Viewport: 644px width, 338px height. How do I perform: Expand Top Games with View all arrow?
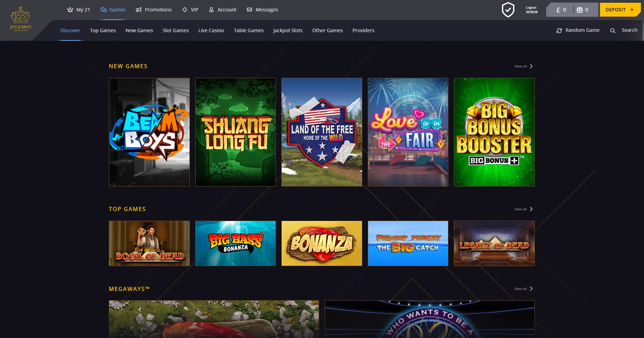(x=531, y=209)
